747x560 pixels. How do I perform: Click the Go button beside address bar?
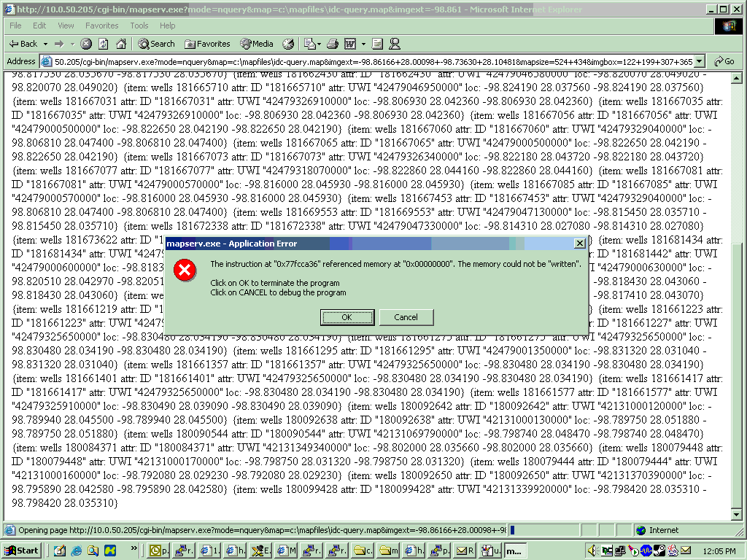point(724,62)
